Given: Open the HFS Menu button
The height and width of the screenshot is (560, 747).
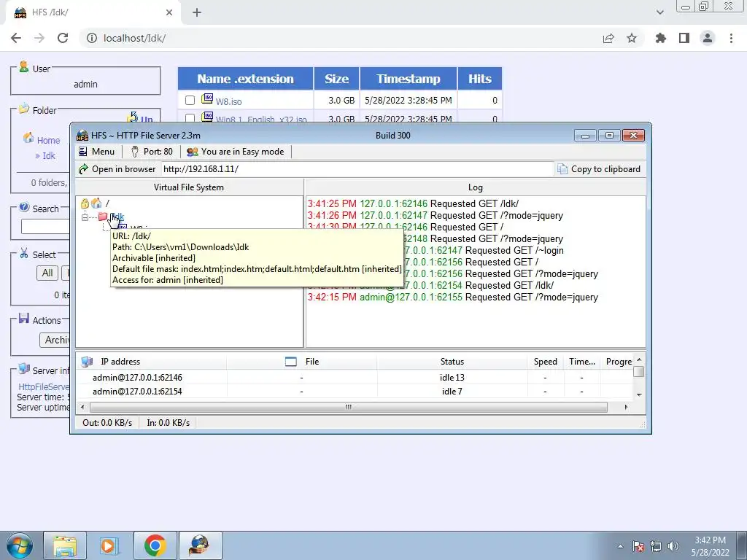Looking at the screenshot, I should [x=97, y=152].
